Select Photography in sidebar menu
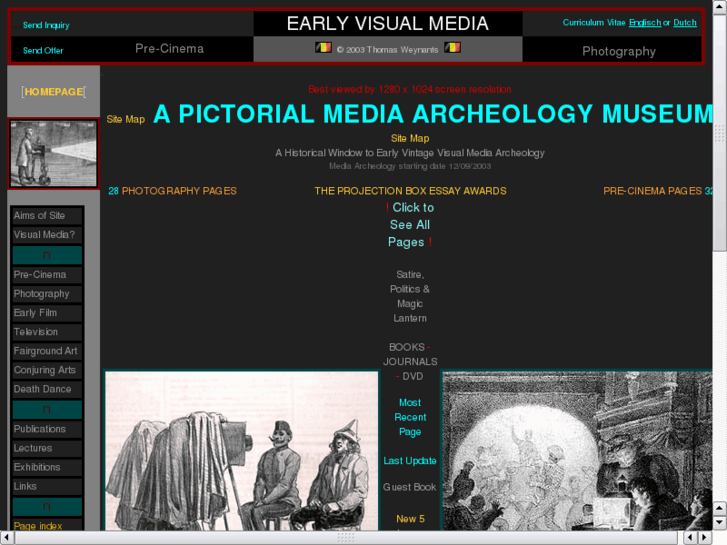 47,294
